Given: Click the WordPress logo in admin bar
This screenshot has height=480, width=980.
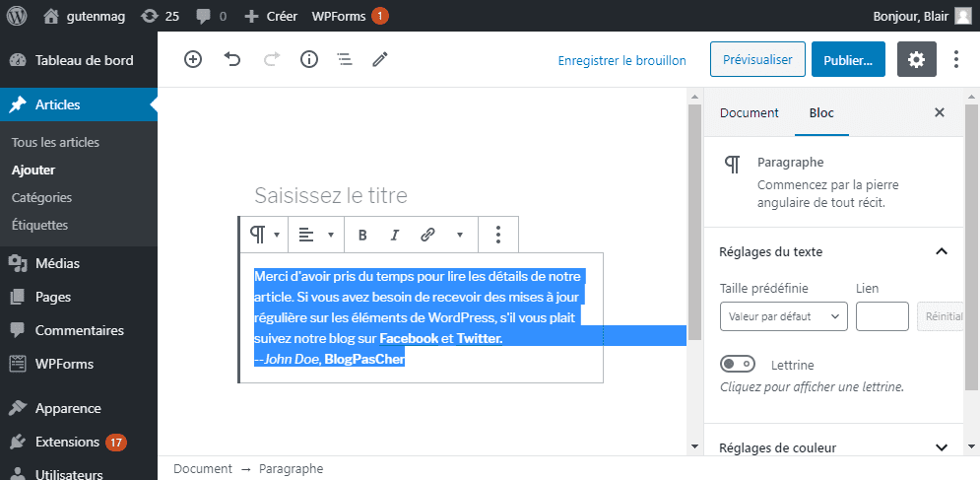Looking at the screenshot, I should click(16, 17).
